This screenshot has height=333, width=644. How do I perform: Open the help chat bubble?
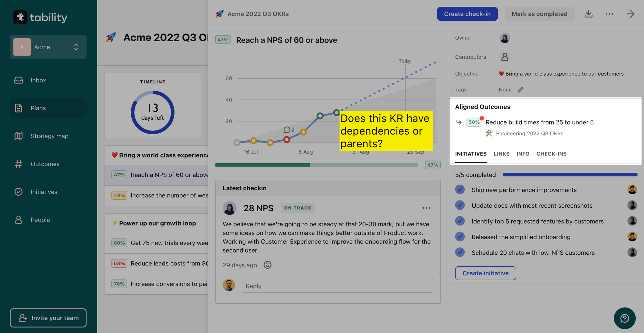625,319
